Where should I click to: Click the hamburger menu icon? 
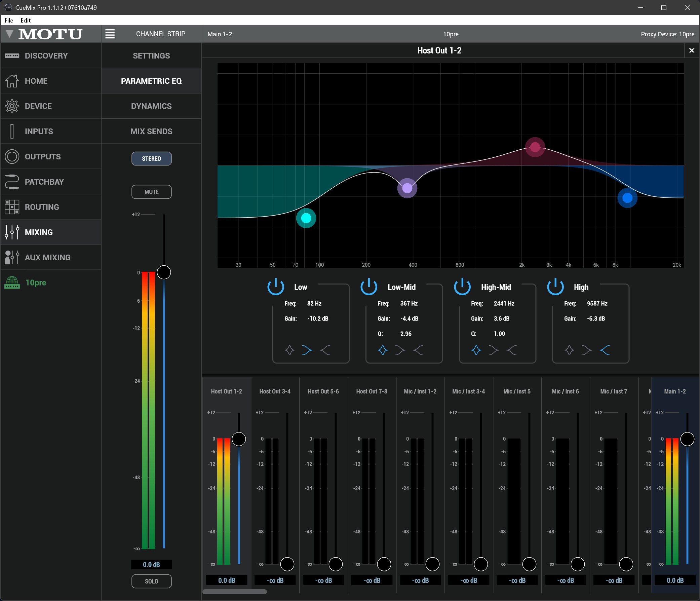(x=110, y=34)
